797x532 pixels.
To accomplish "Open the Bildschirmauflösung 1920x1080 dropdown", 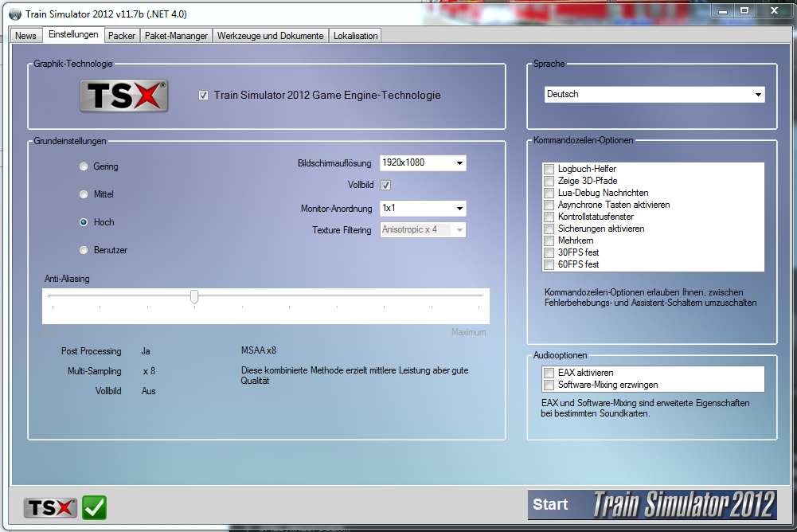I will coord(423,162).
